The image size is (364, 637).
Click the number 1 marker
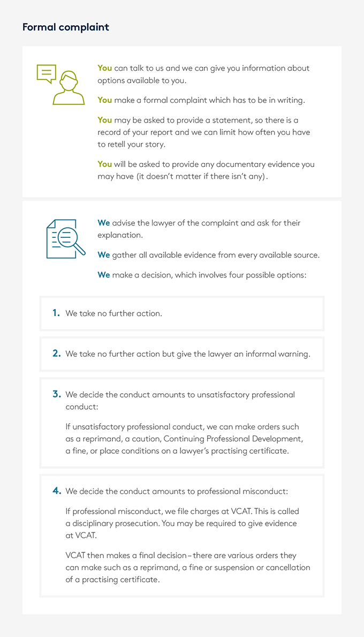click(x=56, y=313)
